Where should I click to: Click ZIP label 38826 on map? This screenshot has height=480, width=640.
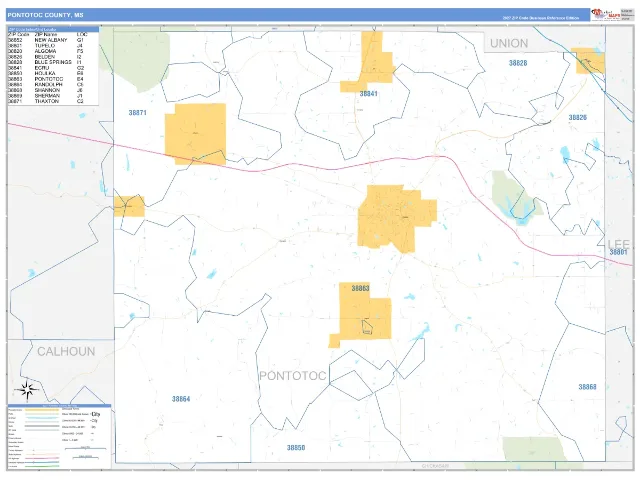(578, 118)
